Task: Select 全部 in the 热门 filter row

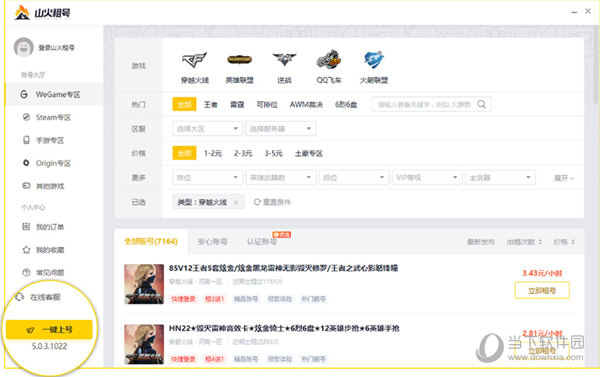Action: coord(184,104)
